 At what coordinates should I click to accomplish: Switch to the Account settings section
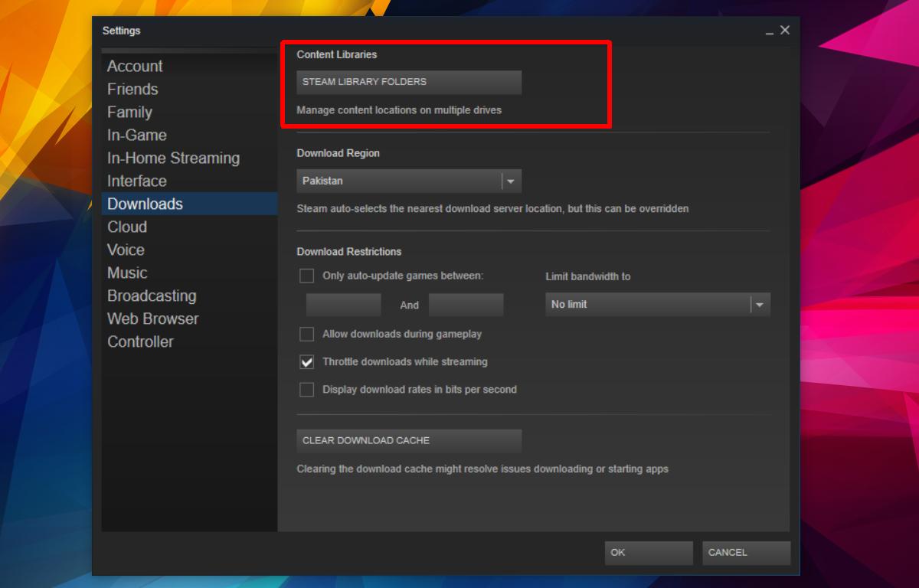coord(135,66)
